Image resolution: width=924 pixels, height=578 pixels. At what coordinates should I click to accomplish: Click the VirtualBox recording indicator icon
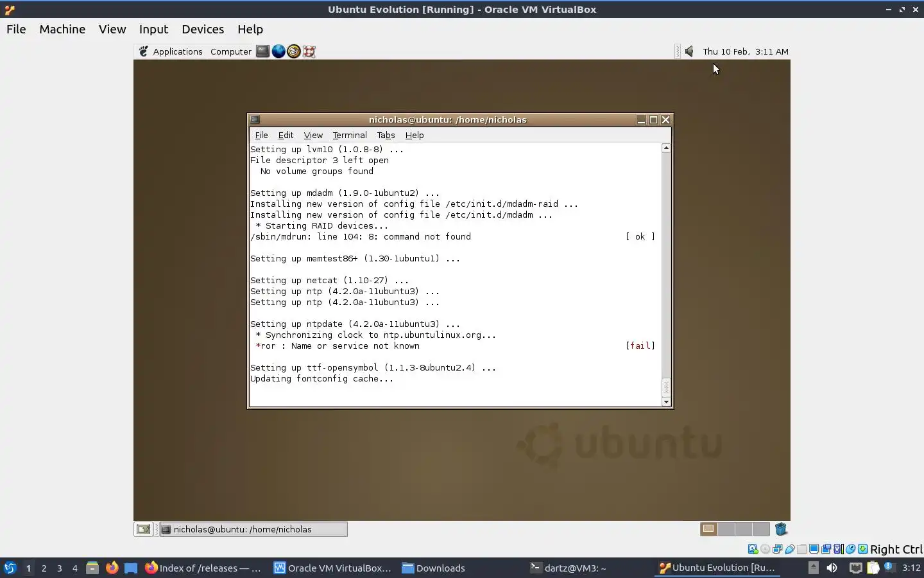click(826, 549)
